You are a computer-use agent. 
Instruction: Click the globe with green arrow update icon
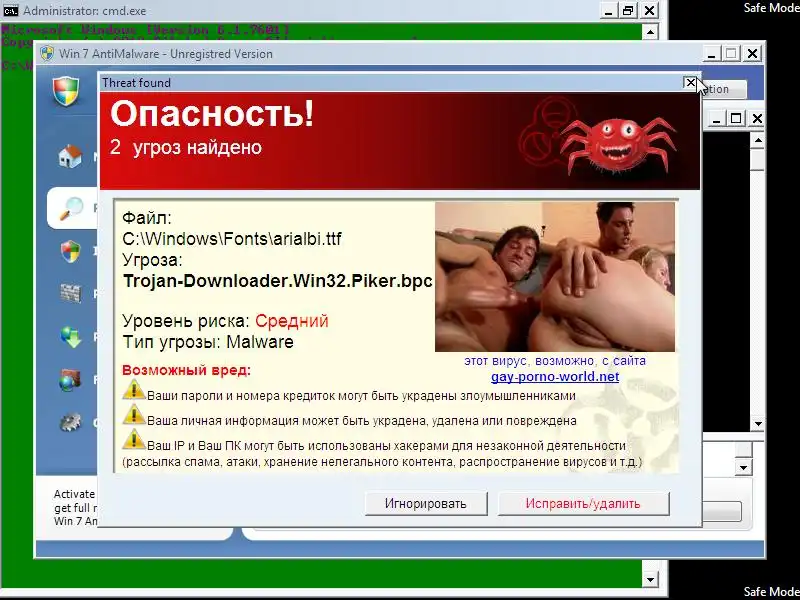tap(70, 337)
